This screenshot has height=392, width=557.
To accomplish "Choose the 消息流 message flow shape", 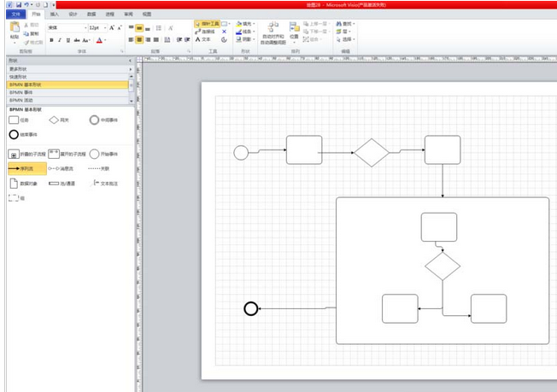I will [x=54, y=169].
